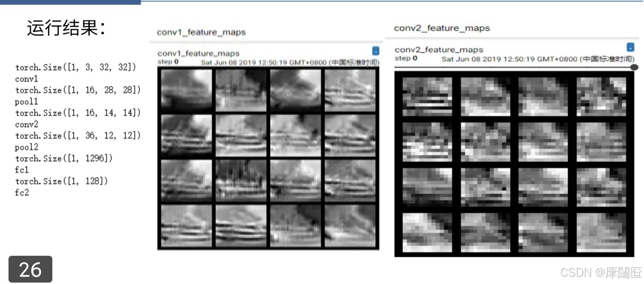Click the conv1 card timestamp text

point(290,62)
